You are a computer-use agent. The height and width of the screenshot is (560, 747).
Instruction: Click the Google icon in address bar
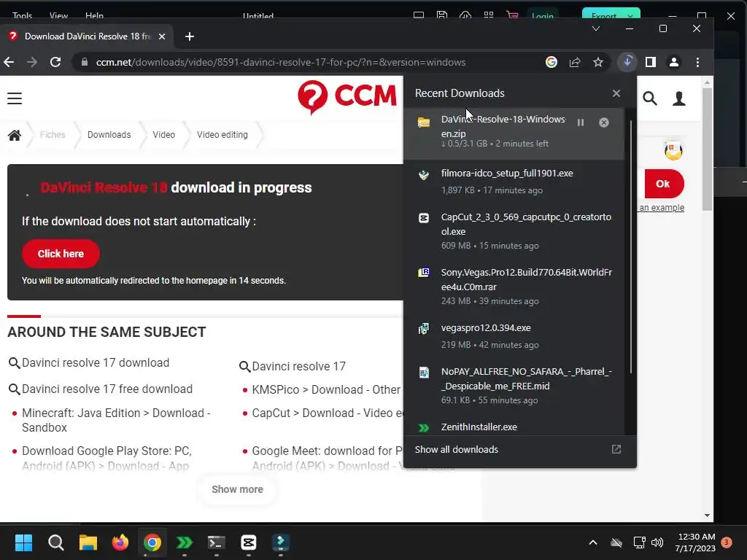(x=551, y=62)
